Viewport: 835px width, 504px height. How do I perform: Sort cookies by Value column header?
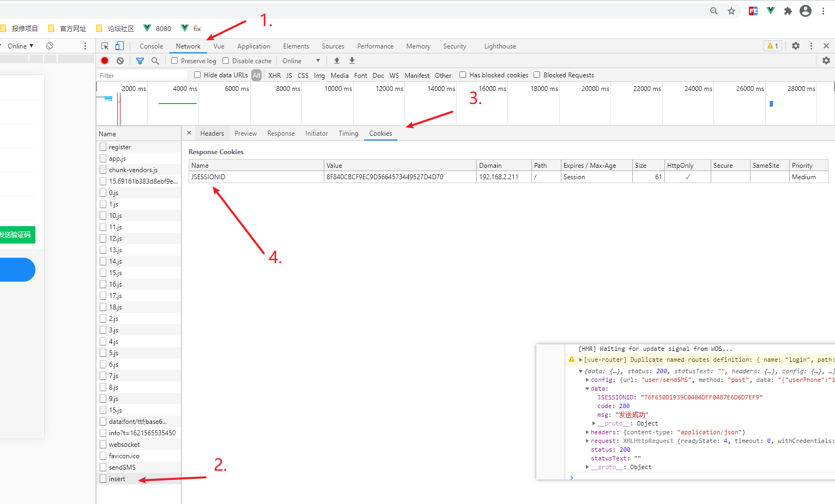[x=400, y=165]
